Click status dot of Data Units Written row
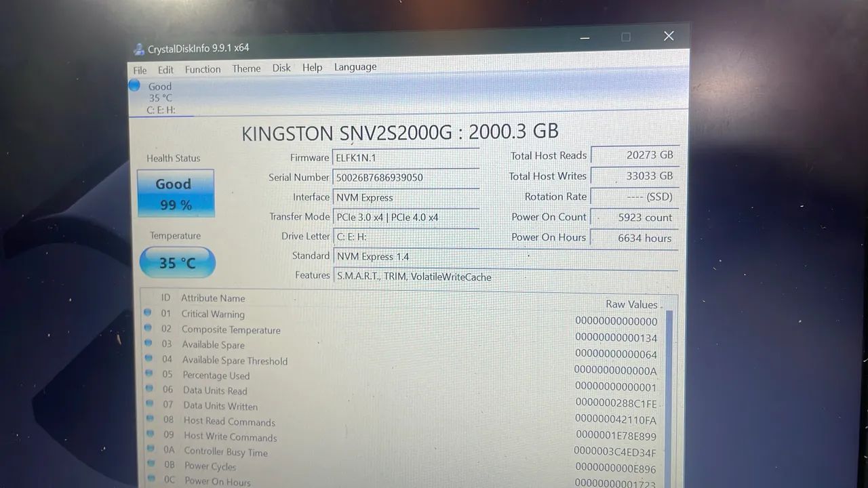The width and height of the screenshot is (868, 488). pyautogui.click(x=149, y=404)
